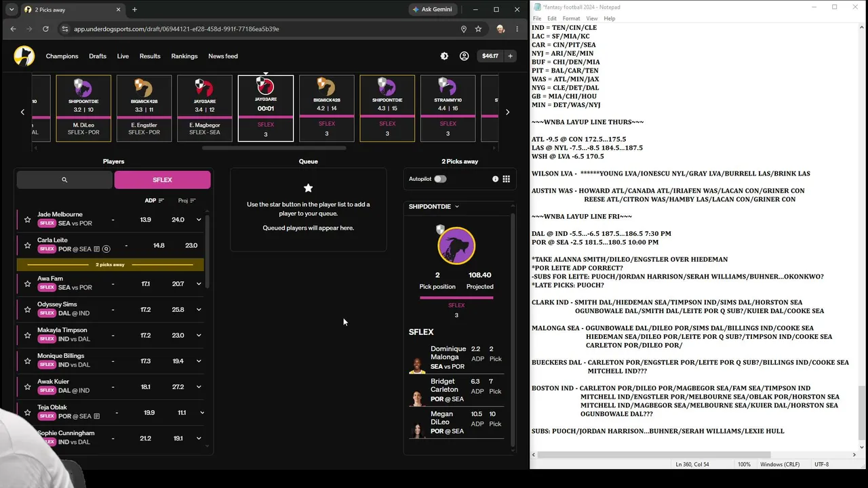Click the draft carousel horizontal scrollbar
The image size is (868, 488).
(x=274, y=148)
